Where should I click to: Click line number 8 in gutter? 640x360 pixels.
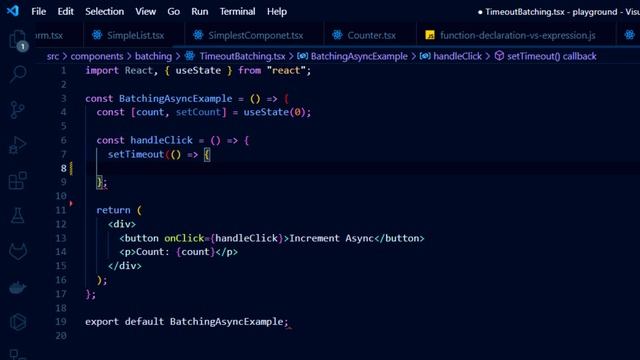[x=64, y=168]
